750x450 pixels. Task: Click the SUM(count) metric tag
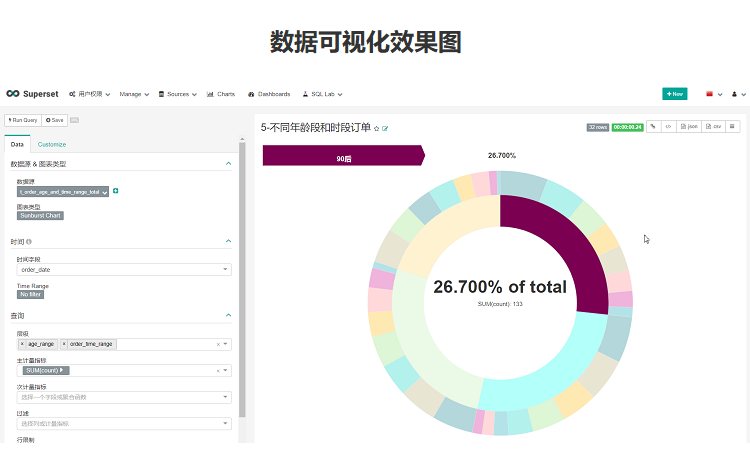click(x=46, y=371)
